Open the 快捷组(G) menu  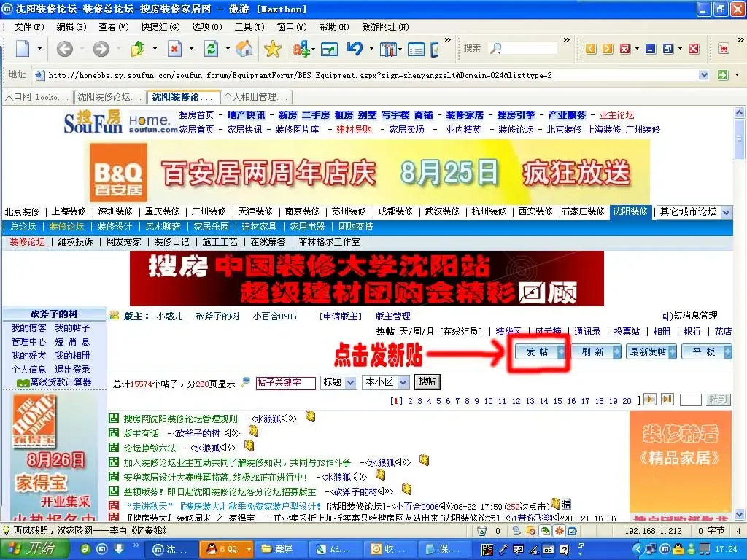click(x=160, y=27)
